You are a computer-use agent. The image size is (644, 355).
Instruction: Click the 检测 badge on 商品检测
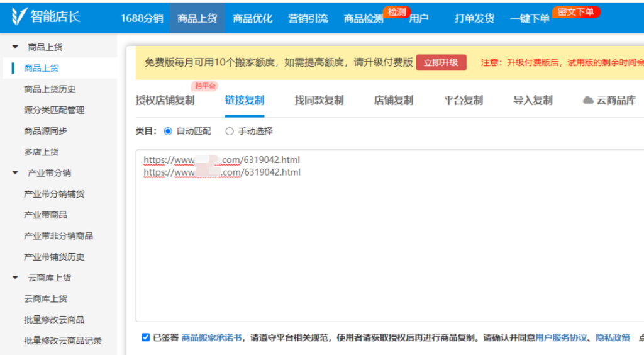click(x=396, y=12)
